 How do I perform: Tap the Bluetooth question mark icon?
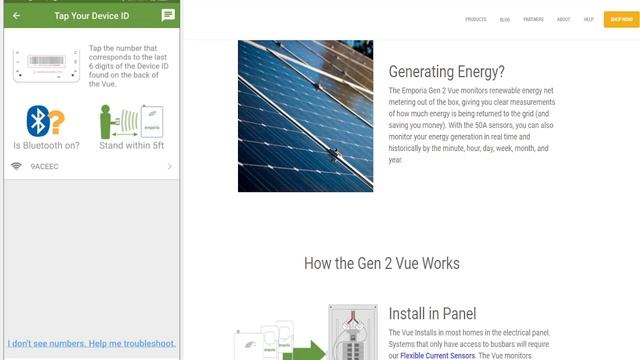46,121
